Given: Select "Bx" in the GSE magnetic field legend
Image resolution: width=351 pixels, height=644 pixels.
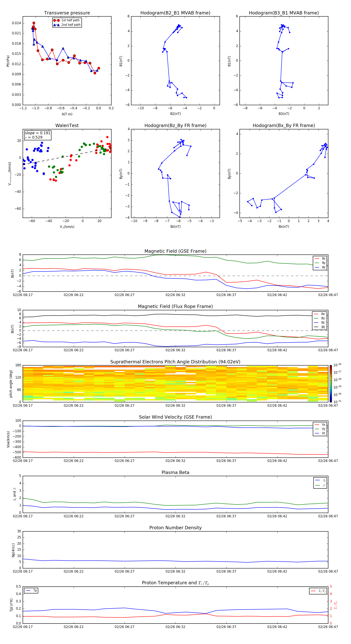Looking at the screenshot, I should pyautogui.click(x=320, y=259).
